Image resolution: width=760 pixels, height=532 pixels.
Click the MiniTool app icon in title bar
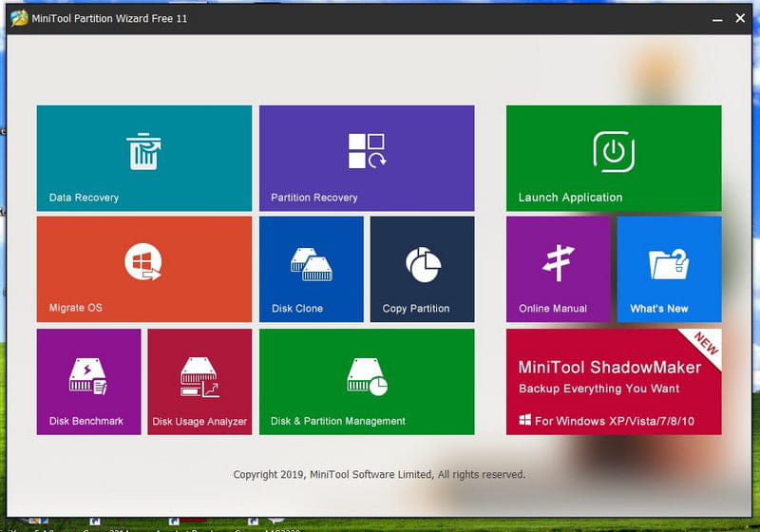pyautogui.click(x=19, y=18)
